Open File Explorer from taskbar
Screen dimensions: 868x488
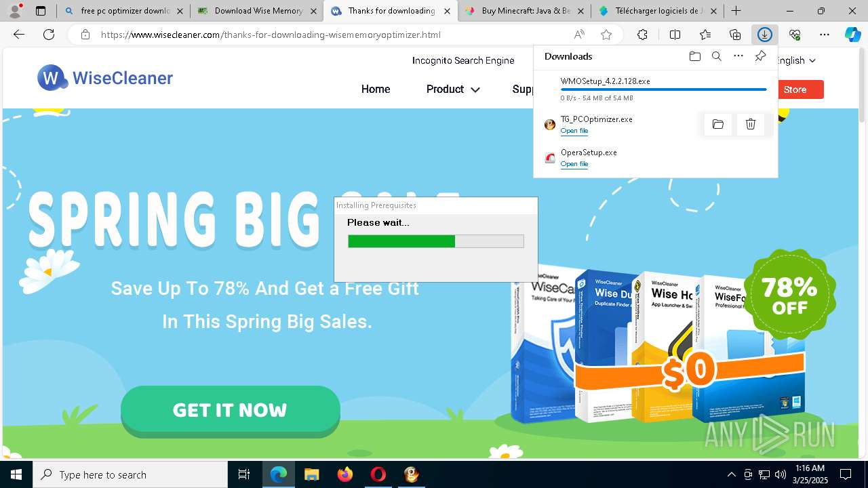pyautogui.click(x=311, y=474)
